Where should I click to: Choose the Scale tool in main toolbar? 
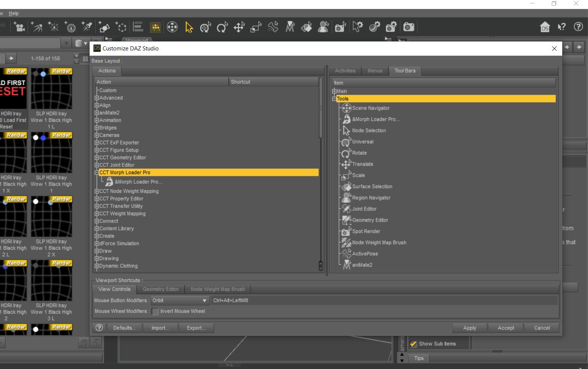[x=256, y=27]
